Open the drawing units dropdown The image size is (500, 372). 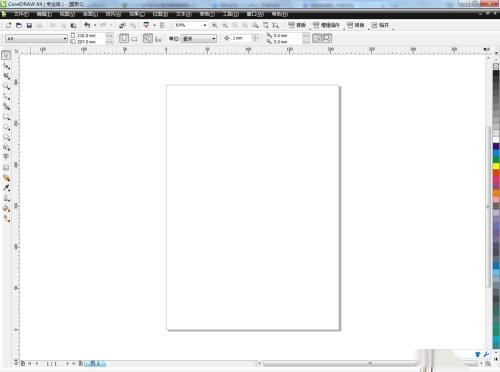(199, 39)
